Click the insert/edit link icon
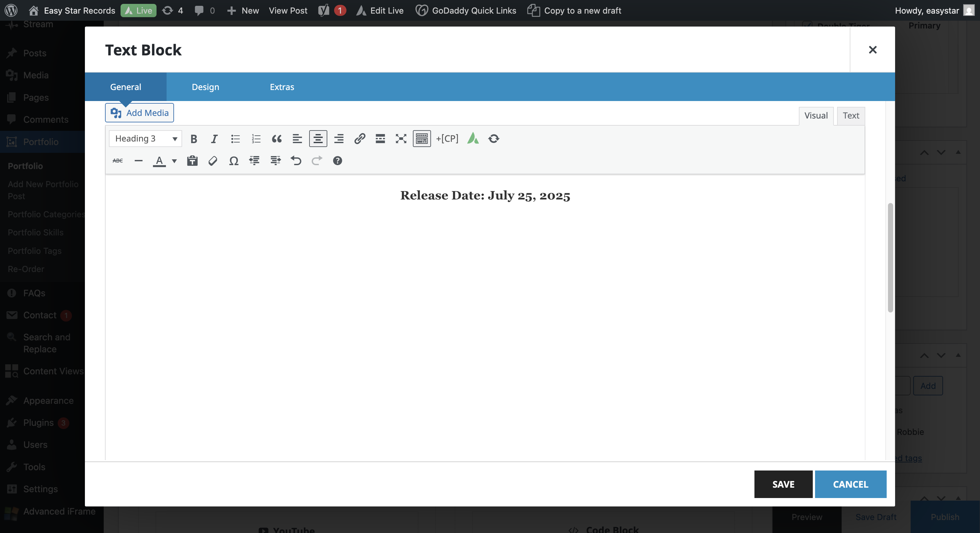Viewport: 980px width, 533px height. 359,139
